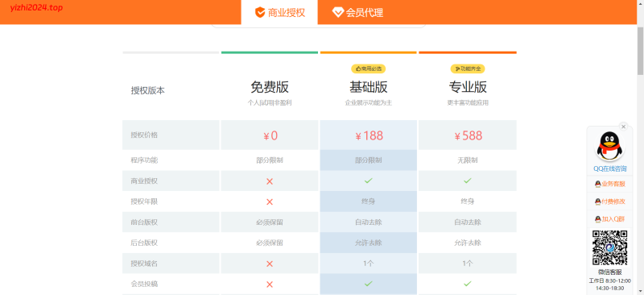Contact 业务客服 via QQ
Image resolution: width=644 pixels, height=295 pixels.
pos(610,184)
